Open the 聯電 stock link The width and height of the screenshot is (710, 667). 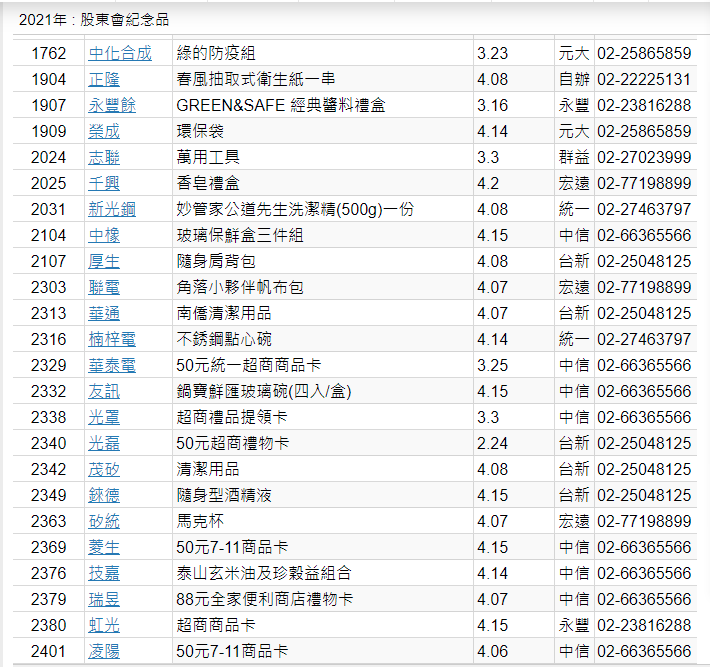click(103, 287)
